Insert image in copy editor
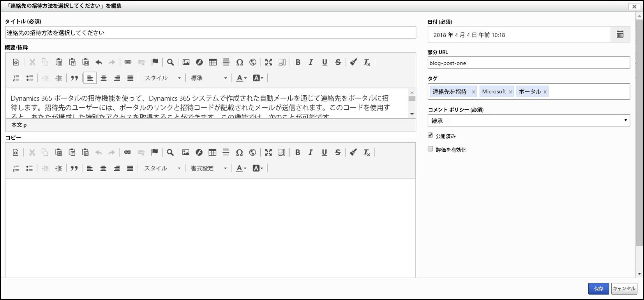Image resolution: width=644 pixels, height=300 pixels. pos(185,153)
